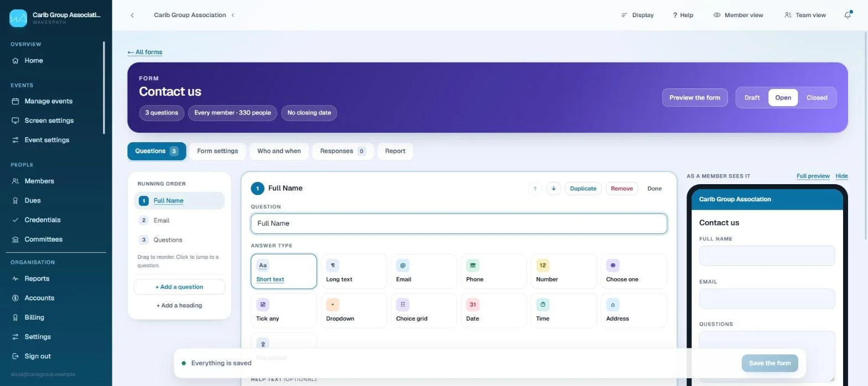Select Address answer type
Viewport: 868px width, 386px height.
(634, 311)
